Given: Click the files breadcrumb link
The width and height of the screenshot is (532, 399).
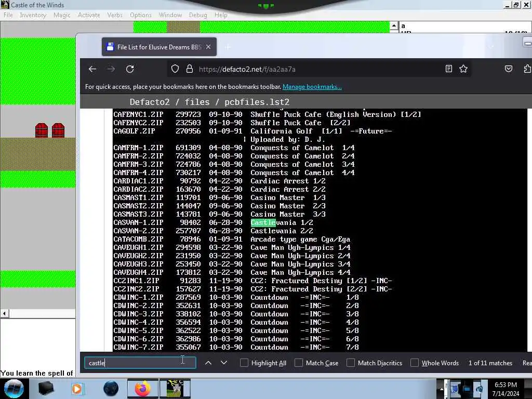Looking at the screenshot, I should [197, 102].
